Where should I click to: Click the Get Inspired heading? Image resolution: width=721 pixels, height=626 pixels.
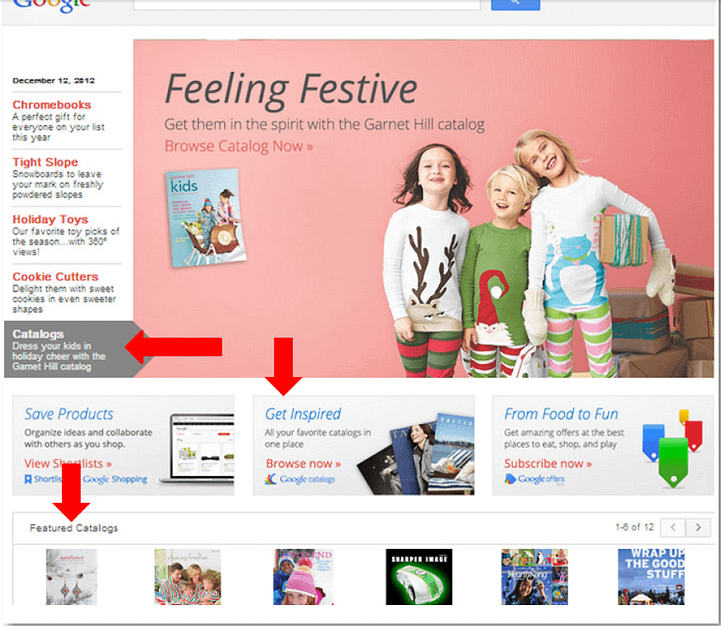click(303, 414)
